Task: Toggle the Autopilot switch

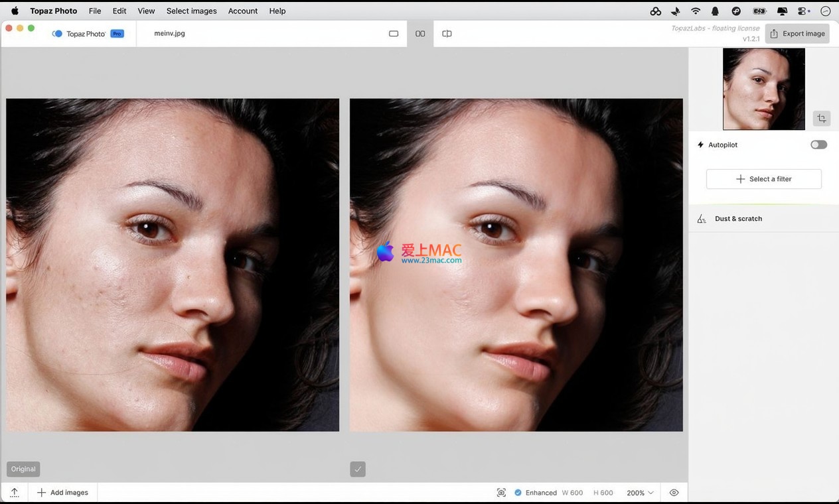Action: (818, 145)
